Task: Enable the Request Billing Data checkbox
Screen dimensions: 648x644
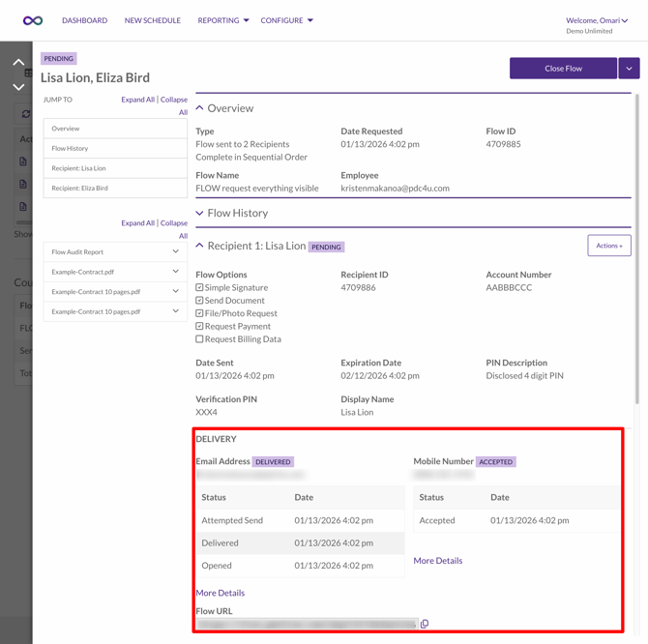Action: (x=200, y=339)
